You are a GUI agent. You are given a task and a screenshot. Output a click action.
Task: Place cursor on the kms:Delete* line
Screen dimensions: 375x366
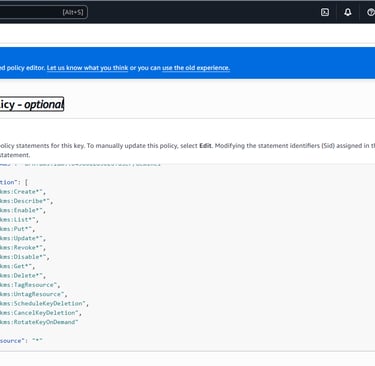click(x=23, y=276)
